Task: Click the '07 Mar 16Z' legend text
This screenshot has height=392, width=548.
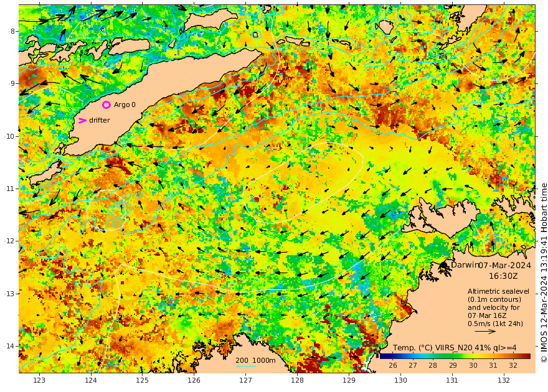Action: (486, 315)
